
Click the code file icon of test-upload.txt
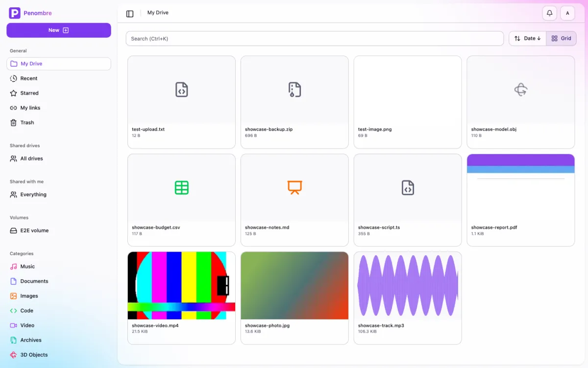coord(182,89)
